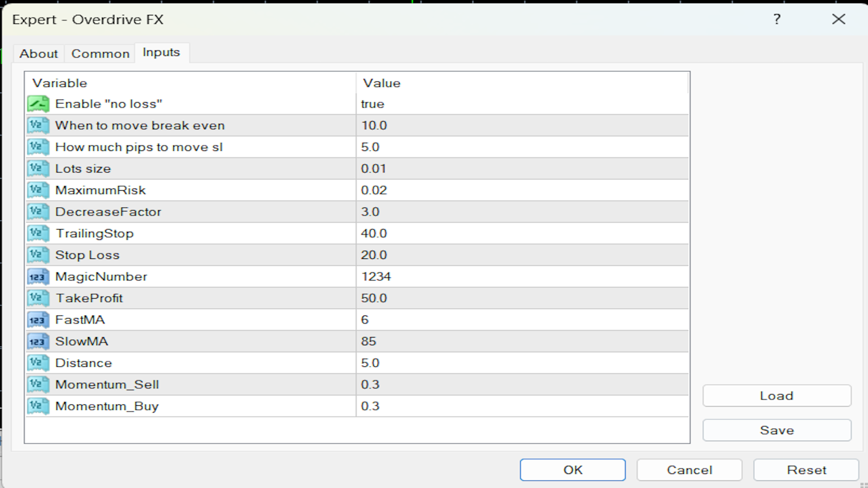Click the integer icon next to FastMA
868x488 pixels.
[38, 320]
